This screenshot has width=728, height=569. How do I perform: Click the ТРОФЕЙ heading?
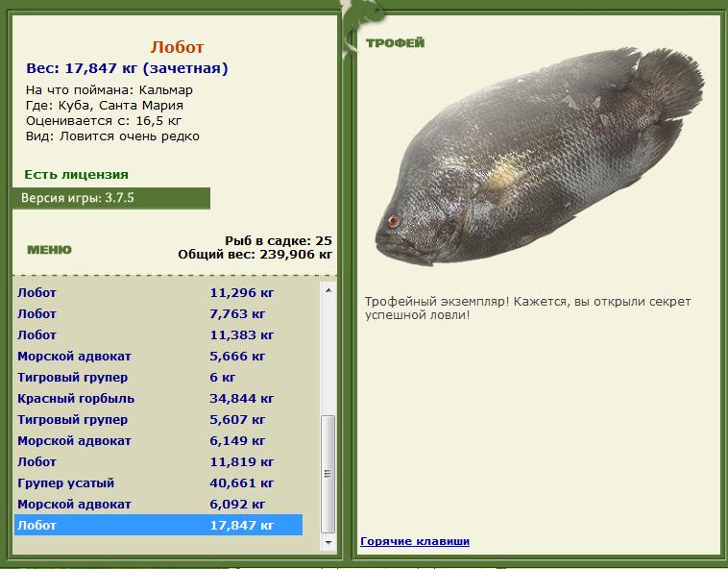click(x=395, y=43)
